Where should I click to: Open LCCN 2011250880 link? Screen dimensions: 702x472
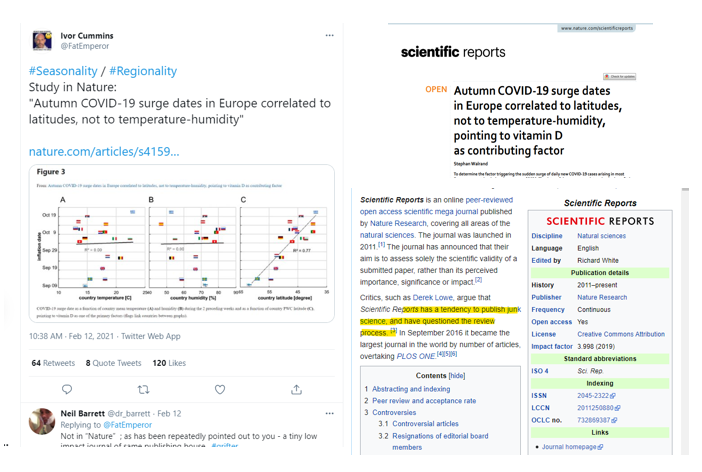click(595, 408)
